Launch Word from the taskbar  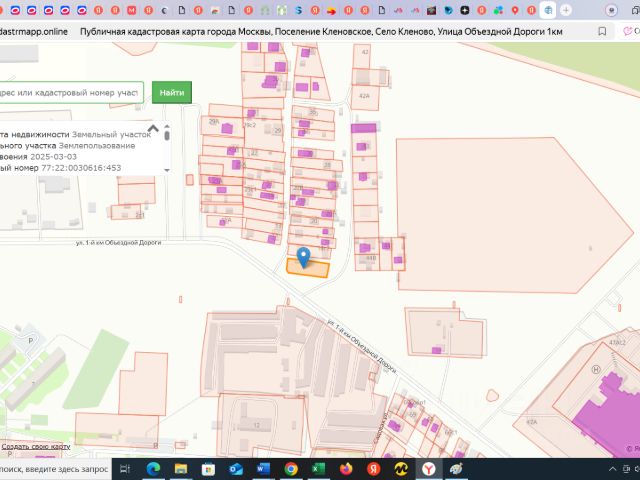click(263, 468)
